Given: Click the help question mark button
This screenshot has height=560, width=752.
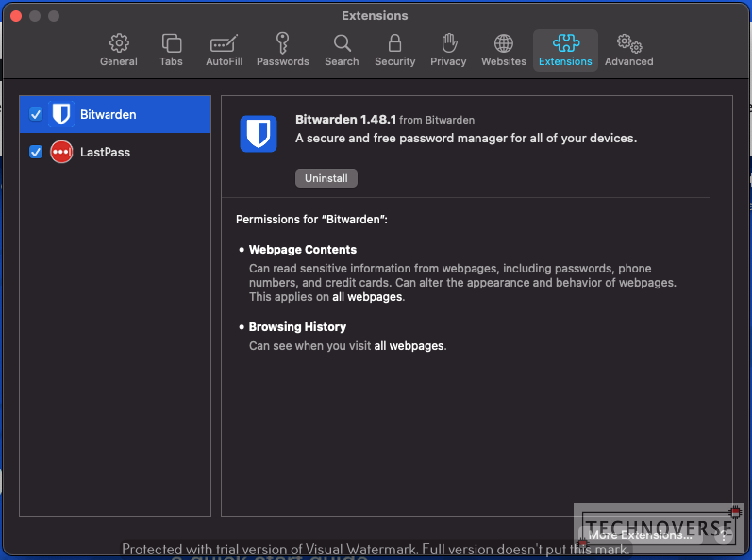Looking at the screenshot, I should point(724,536).
